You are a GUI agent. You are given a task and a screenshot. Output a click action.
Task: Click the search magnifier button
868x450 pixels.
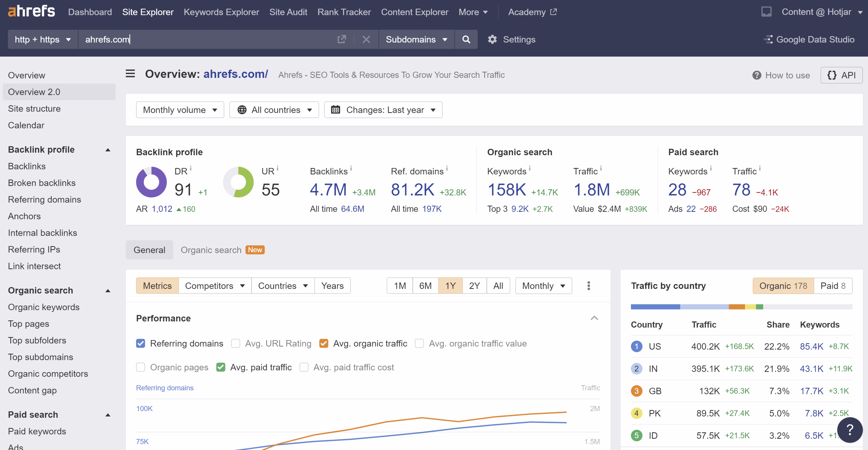point(466,39)
